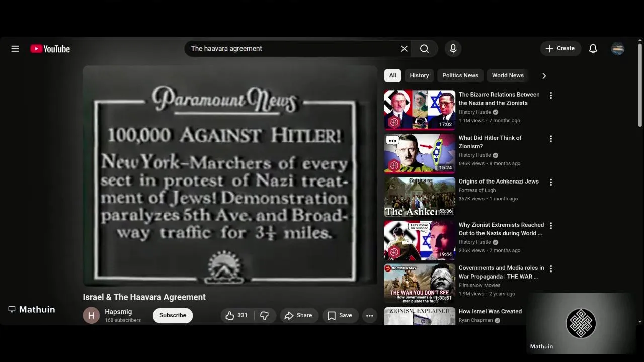Click '168 subscribers' text
This screenshot has height=362, width=644.
pos(123,320)
